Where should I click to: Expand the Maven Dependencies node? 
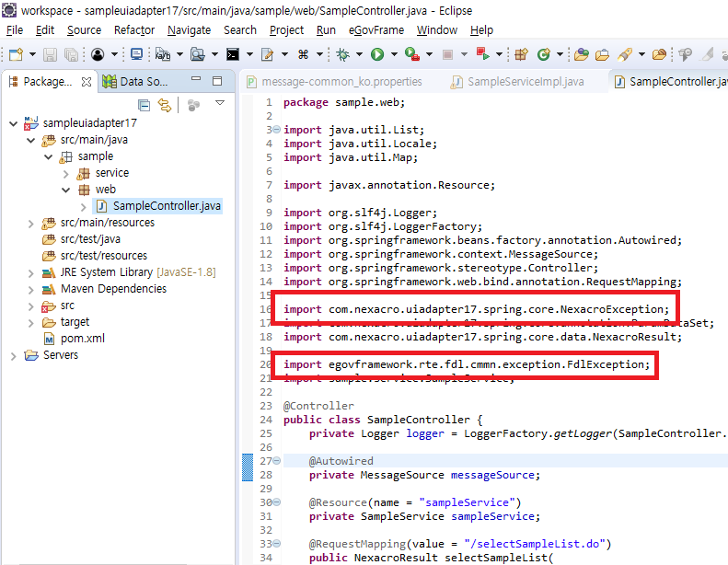(32, 289)
